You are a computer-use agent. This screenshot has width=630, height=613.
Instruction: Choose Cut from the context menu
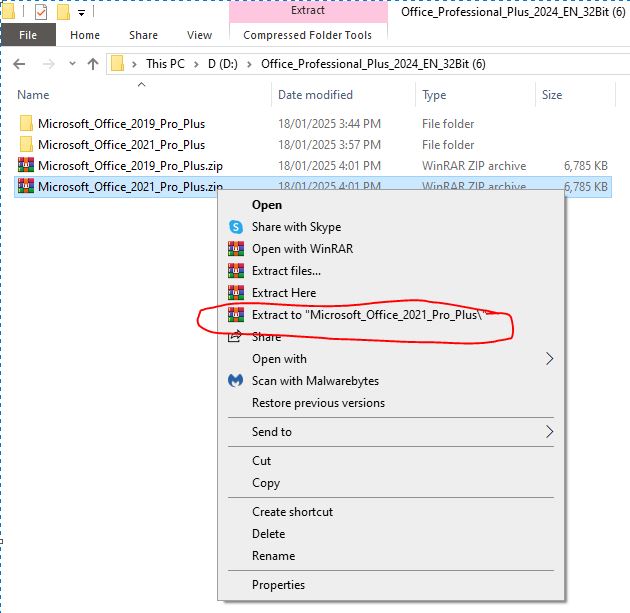coord(262,461)
